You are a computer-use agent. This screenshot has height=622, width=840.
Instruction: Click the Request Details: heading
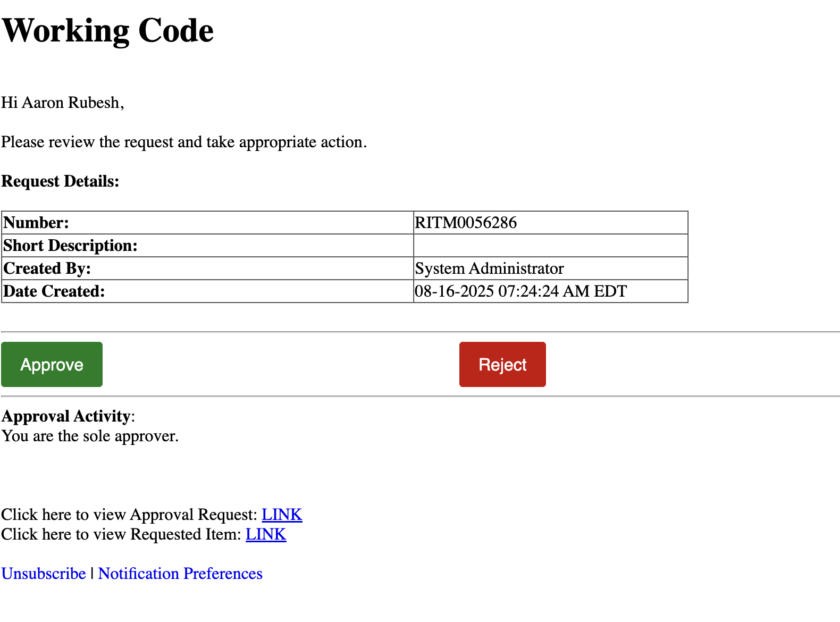(60, 181)
